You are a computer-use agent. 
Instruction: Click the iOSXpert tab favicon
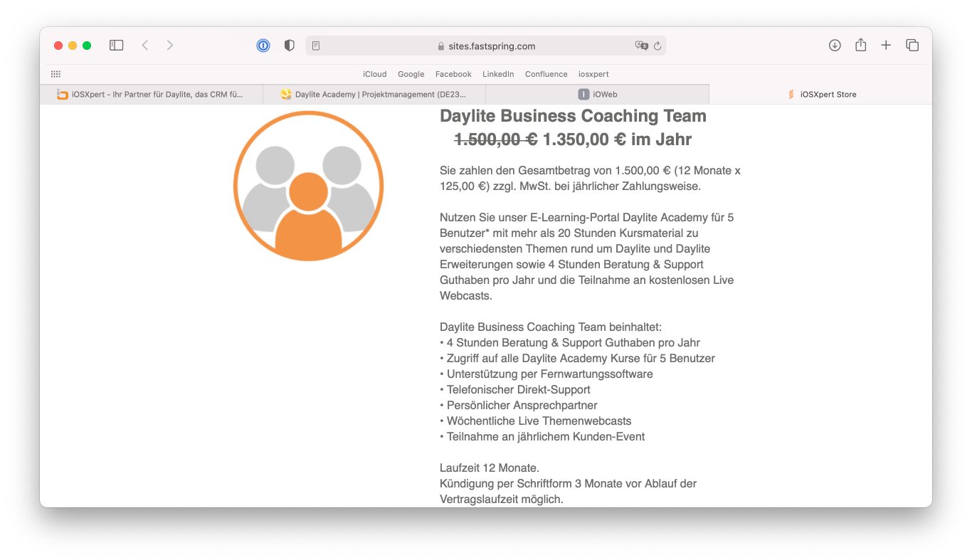click(x=63, y=94)
